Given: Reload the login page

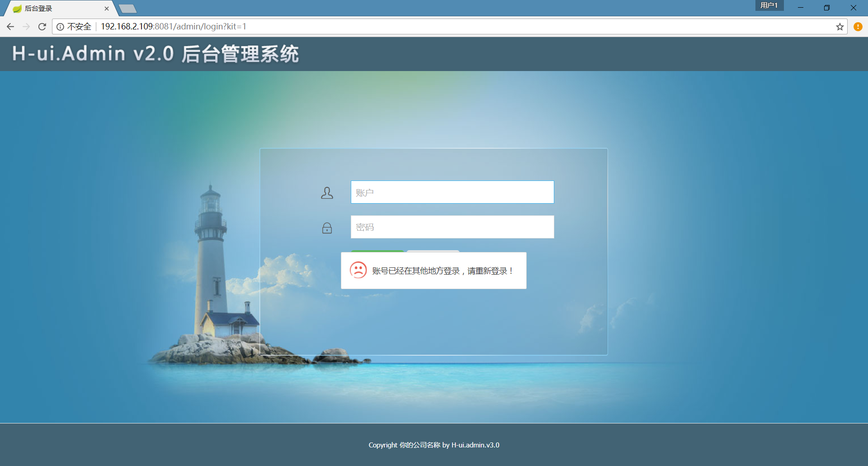Looking at the screenshot, I should coord(42,27).
